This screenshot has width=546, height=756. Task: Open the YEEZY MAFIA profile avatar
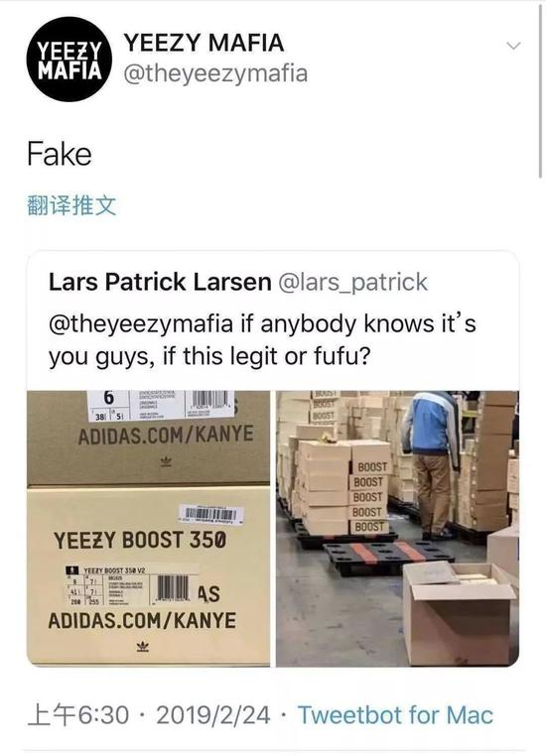pos(69,60)
